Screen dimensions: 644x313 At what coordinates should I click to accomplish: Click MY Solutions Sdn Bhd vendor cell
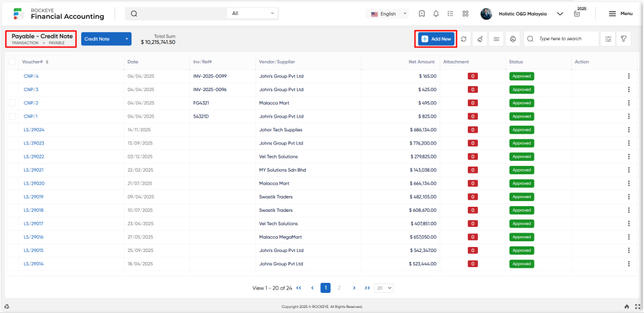click(x=282, y=170)
